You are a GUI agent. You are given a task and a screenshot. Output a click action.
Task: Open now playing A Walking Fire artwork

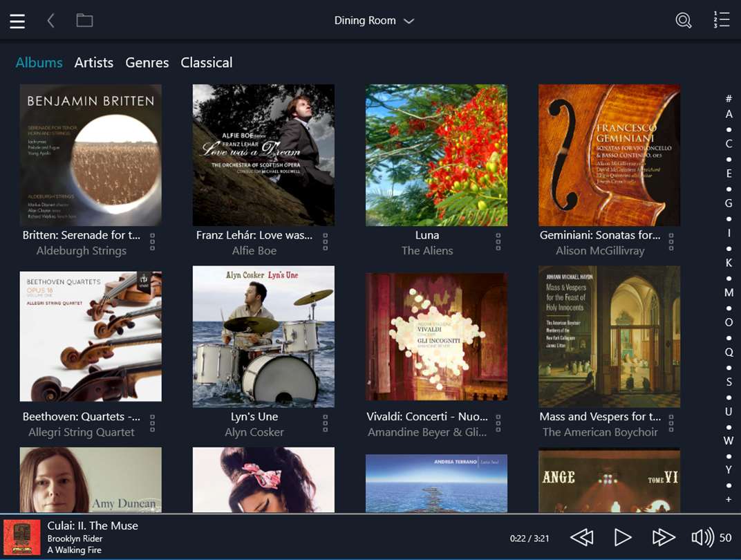click(21, 537)
